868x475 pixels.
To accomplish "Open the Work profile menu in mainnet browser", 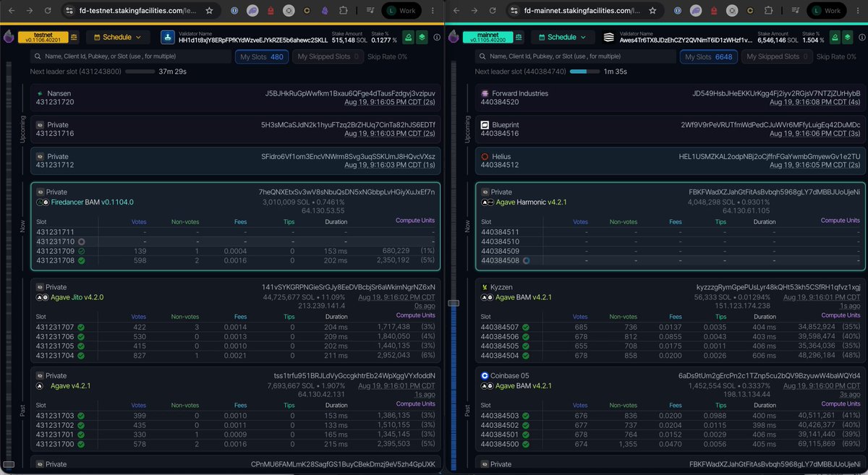I will 826,11.
